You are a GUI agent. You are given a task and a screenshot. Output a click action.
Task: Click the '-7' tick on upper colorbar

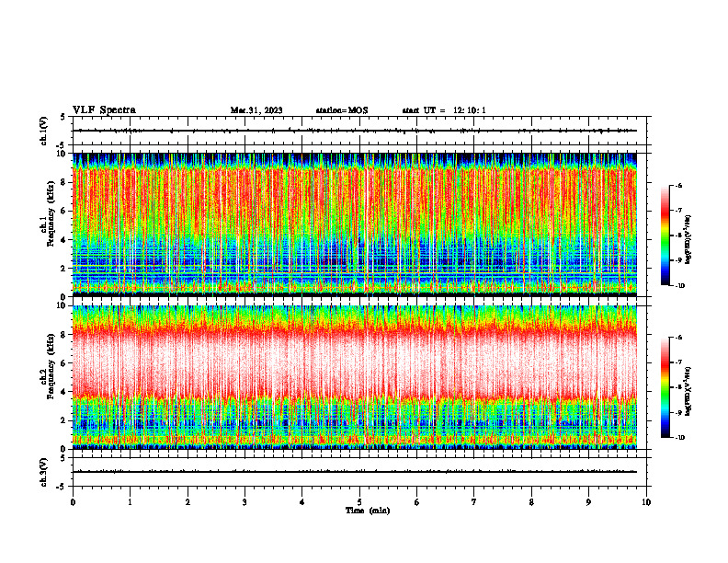[x=678, y=211]
